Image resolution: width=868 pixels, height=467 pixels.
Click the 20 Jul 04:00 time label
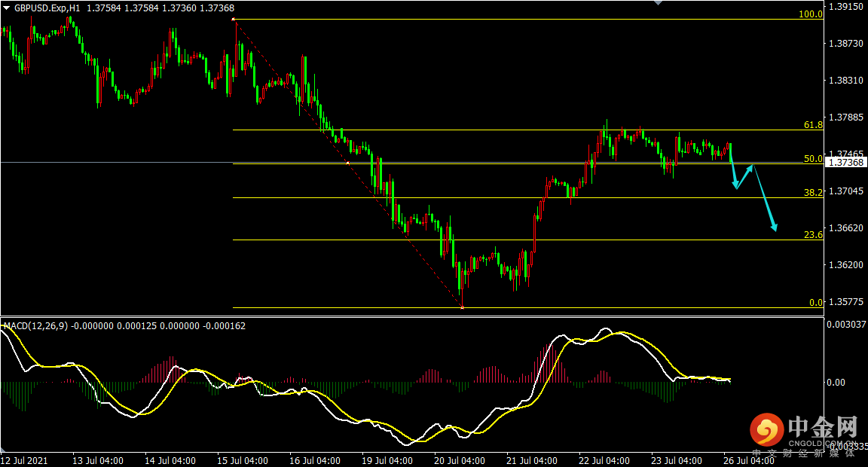460,460
